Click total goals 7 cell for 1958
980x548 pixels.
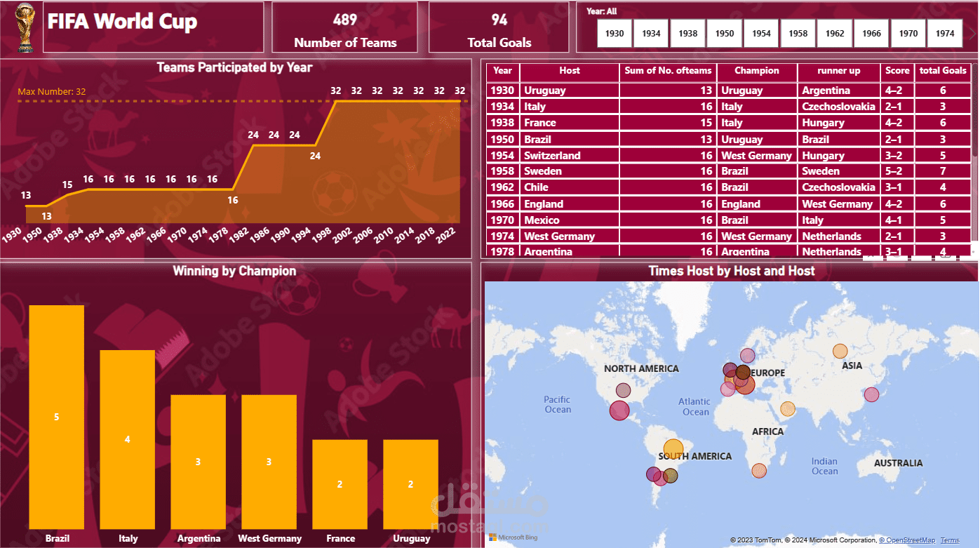coord(943,171)
